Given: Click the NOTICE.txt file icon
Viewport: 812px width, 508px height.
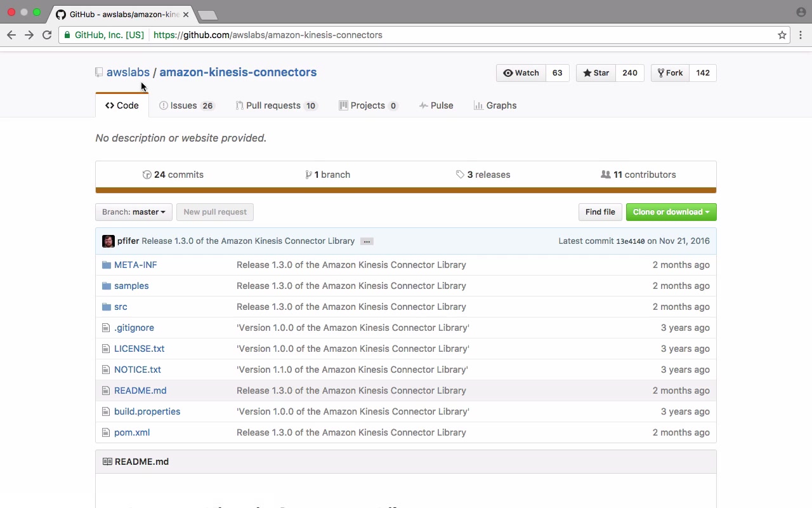Looking at the screenshot, I should pyautogui.click(x=106, y=370).
